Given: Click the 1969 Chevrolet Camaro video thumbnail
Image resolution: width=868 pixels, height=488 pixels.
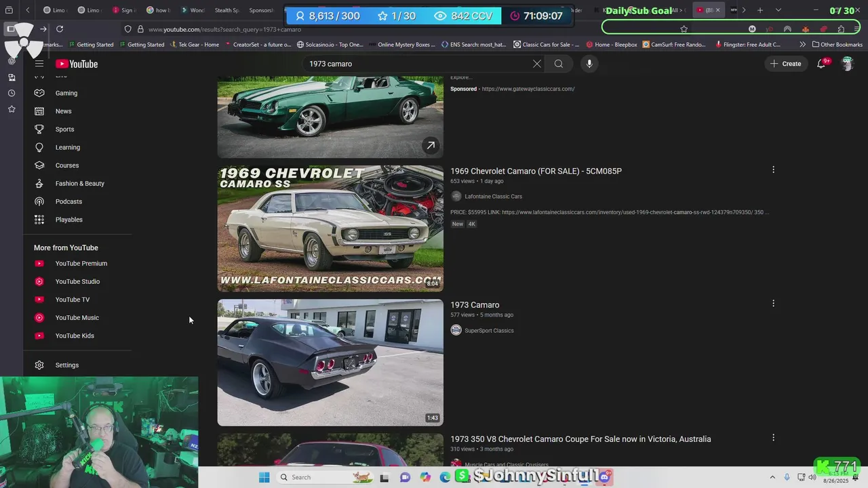Looking at the screenshot, I should point(330,228).
